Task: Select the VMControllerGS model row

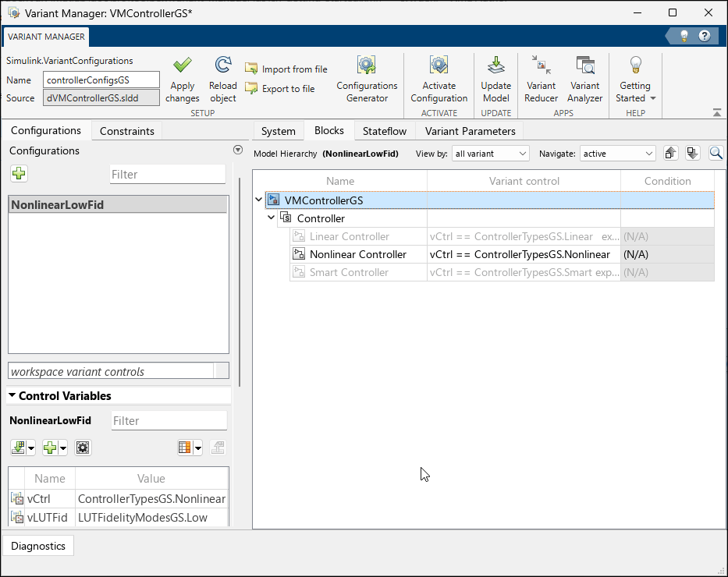Action: pos(489,200)
